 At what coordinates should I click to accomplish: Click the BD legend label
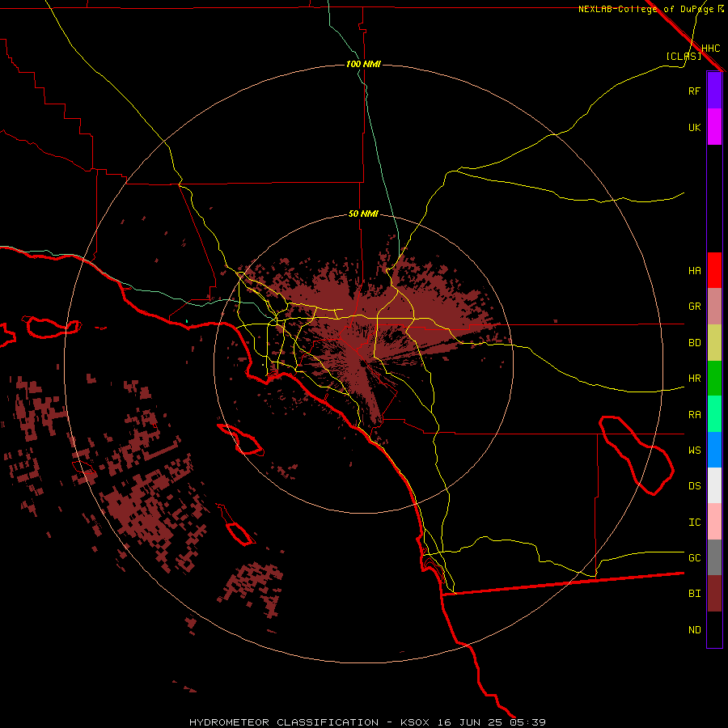coord(694,343)
